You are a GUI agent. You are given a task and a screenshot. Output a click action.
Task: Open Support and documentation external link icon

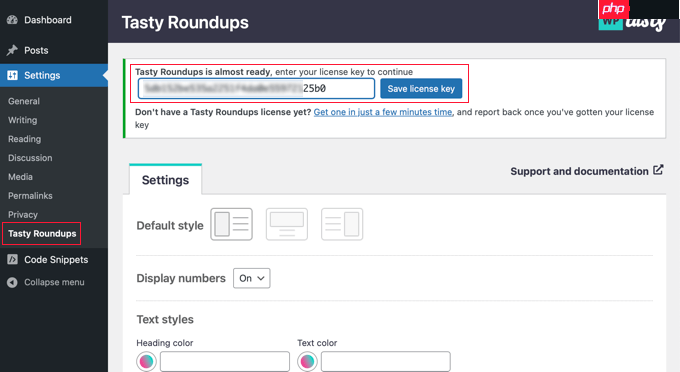pos(658,170)
